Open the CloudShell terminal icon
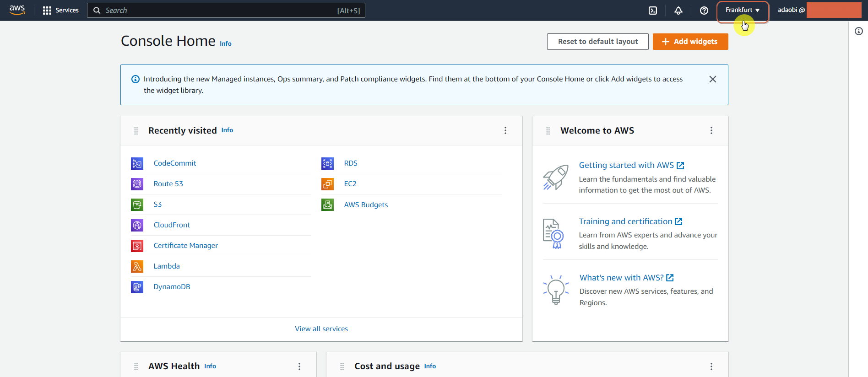The image size is (868, 377). [653, 11]
